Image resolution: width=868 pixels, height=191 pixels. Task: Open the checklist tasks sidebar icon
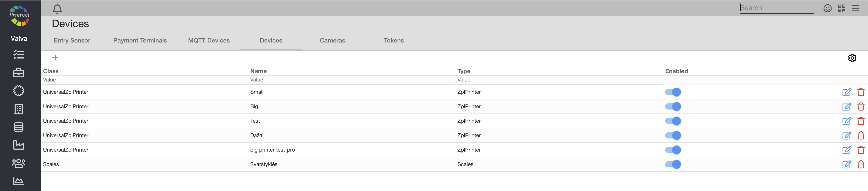pyautogui.click(x=18, y=55)
